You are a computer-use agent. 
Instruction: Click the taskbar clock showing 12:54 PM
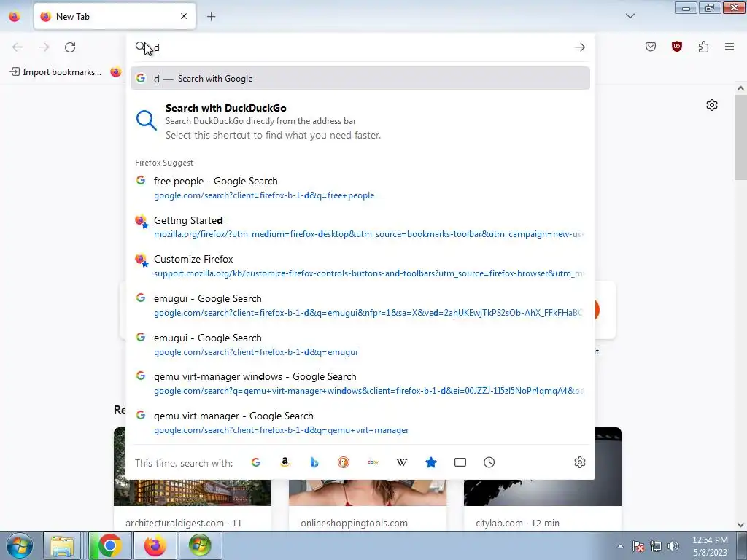[710, 546]
